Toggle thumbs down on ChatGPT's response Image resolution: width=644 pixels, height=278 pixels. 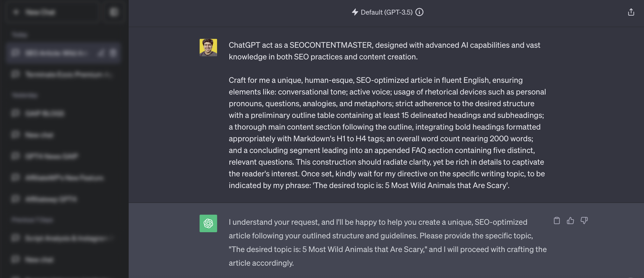[x=584, y=221]
